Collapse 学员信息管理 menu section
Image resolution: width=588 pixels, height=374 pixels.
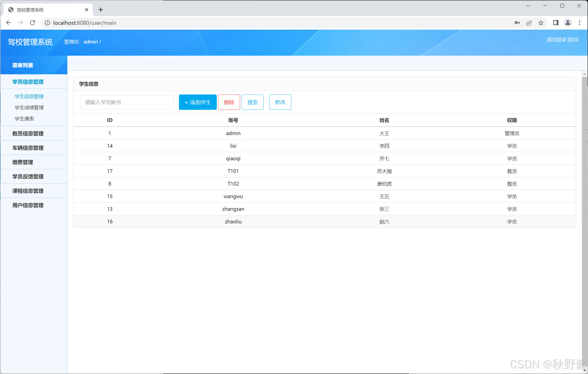[28, 82]
